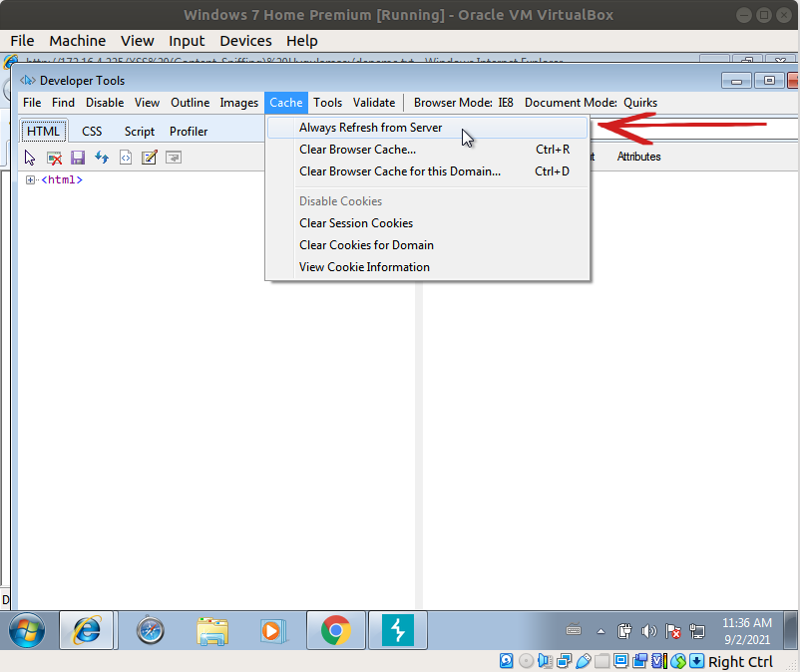The height and width of the screenshot is (672, 800).
Task: Choose Clear Cookies for Domain
Action: click(x=428, y=245)
